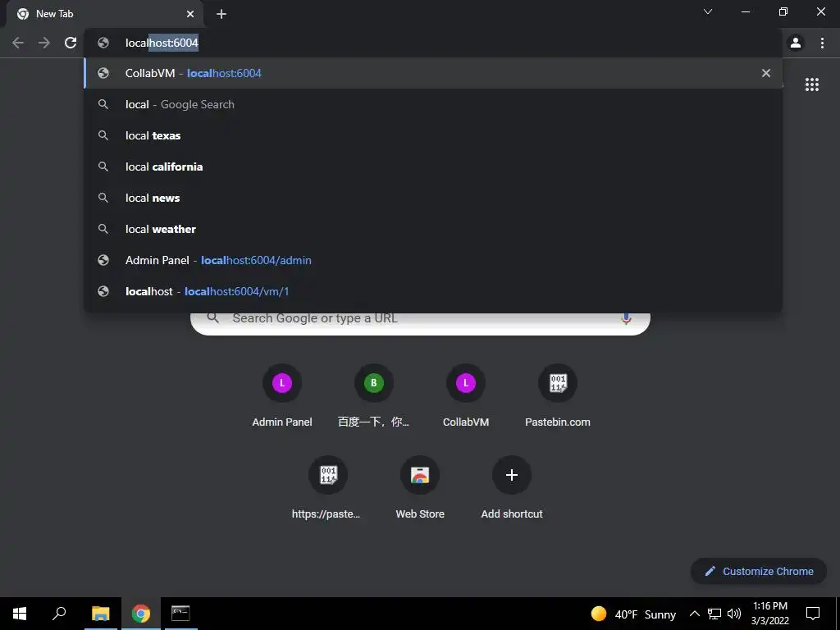This screenshot has height=630, width=840.
Task: Open the Baidu shortcut tile
Action: pos(374,396)
